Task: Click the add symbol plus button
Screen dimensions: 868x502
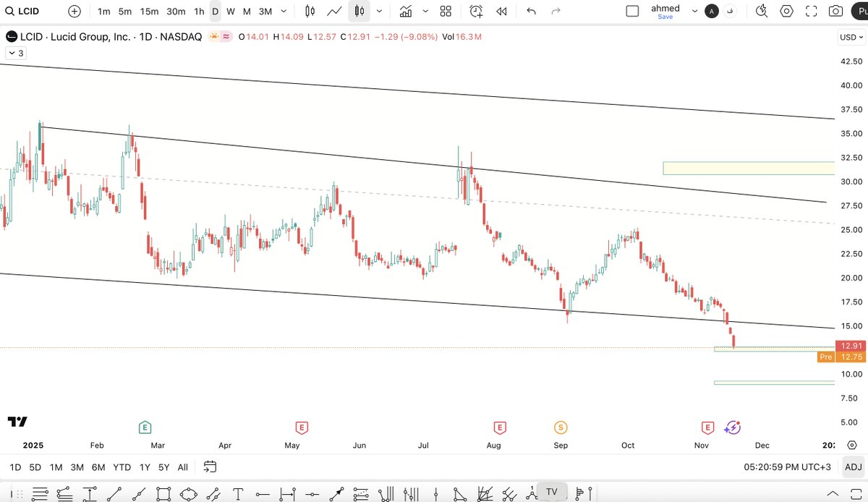Action: coord(75,11)
